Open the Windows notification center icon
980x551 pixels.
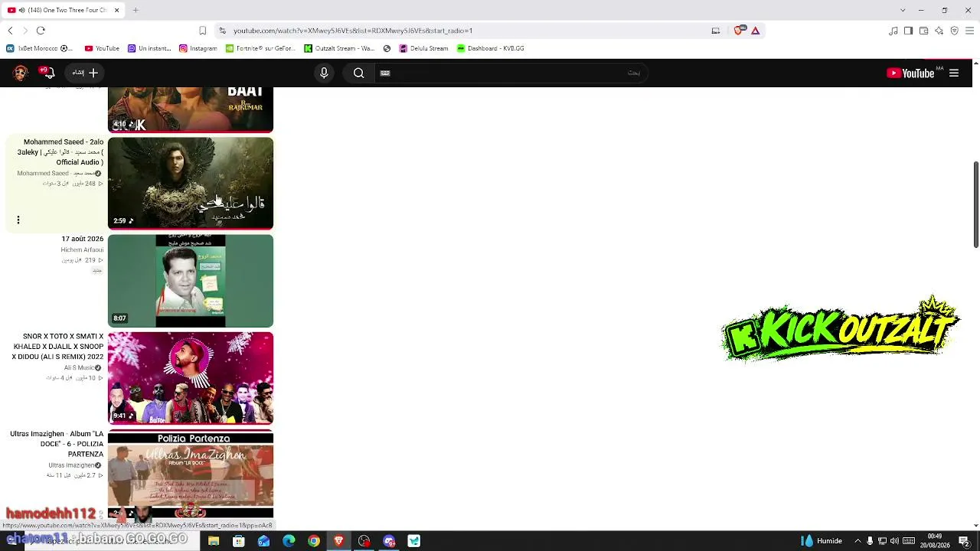(964, 541)
